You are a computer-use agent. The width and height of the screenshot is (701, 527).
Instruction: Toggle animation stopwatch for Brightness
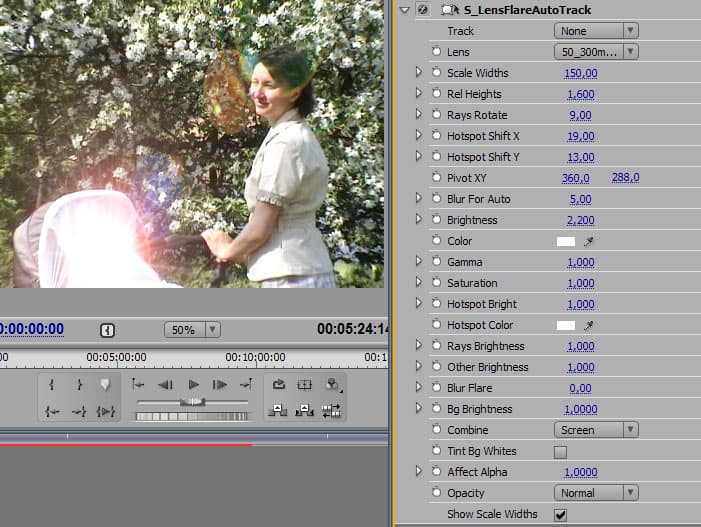(436, 220)
